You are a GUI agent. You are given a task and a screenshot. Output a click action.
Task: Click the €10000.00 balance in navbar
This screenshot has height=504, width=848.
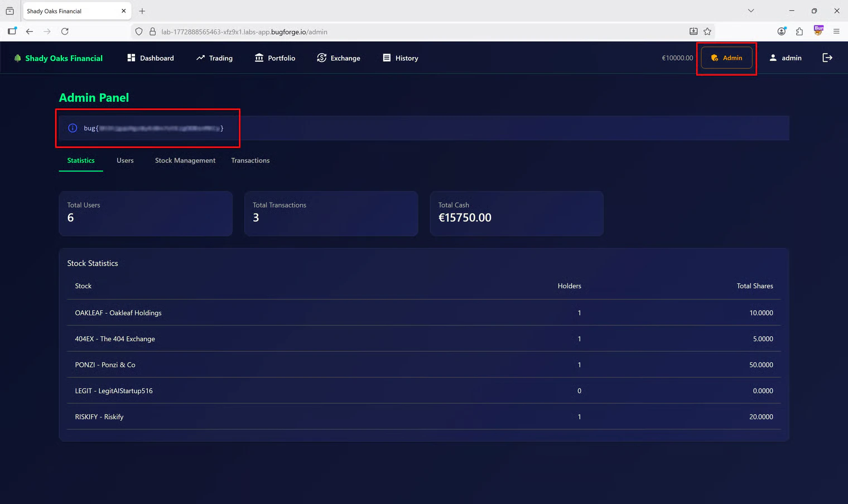(677, 58)
